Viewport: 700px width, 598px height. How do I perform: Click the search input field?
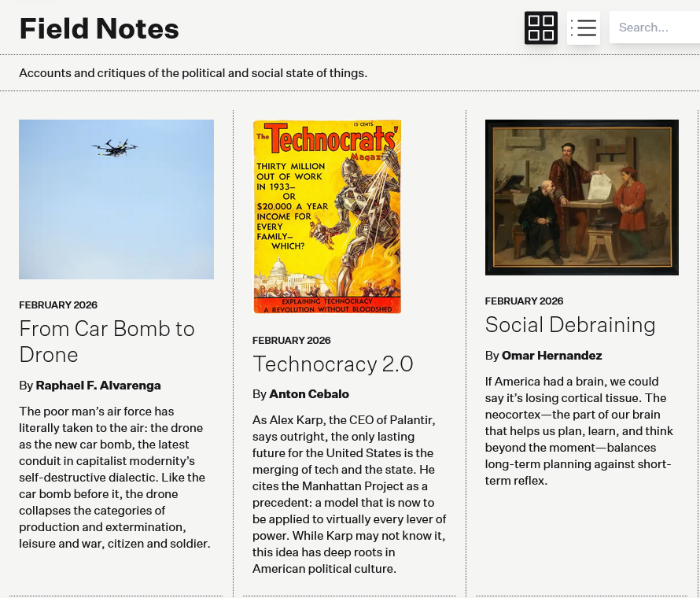click(653, 28)
